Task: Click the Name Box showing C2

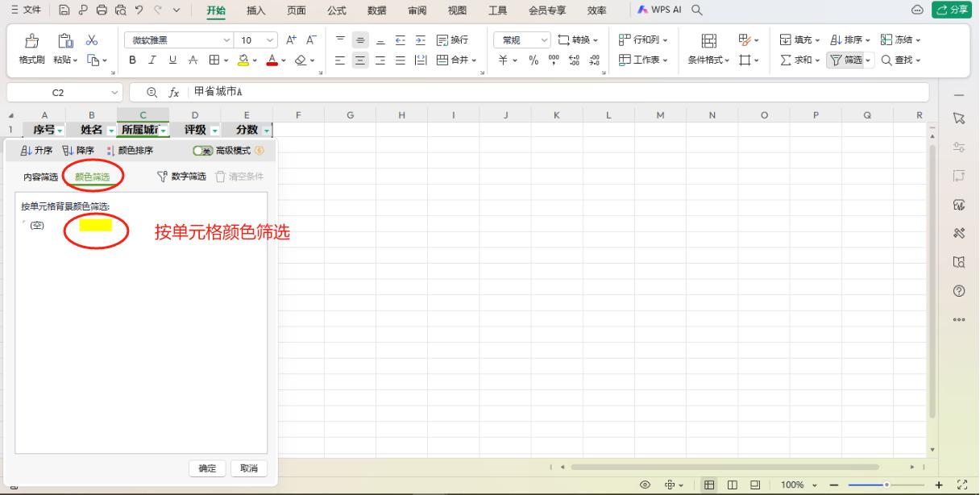Action: pyautogui.click(x=58, y=92)
